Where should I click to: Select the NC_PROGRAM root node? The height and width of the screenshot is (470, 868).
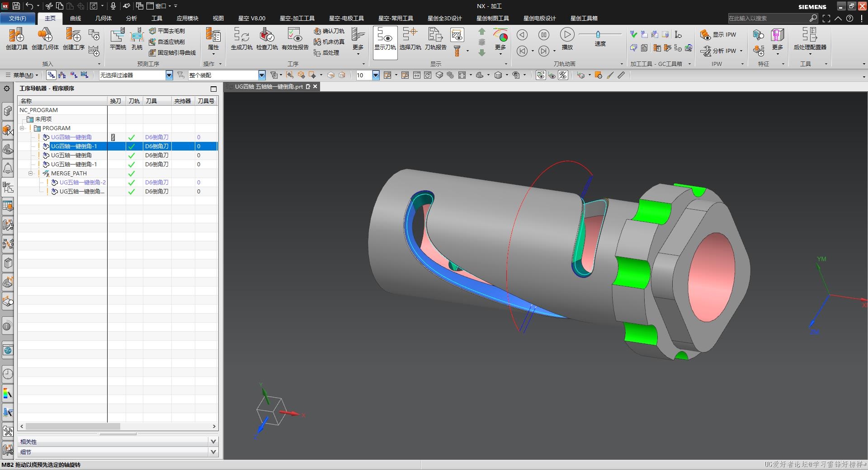click(38, 110)
